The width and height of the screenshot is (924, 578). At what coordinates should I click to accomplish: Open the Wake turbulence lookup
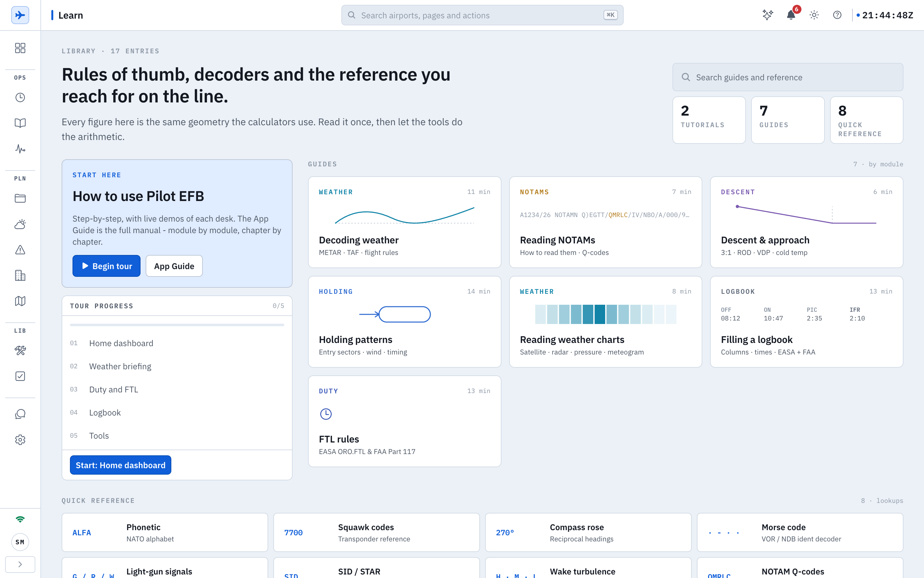click(588, 568)
